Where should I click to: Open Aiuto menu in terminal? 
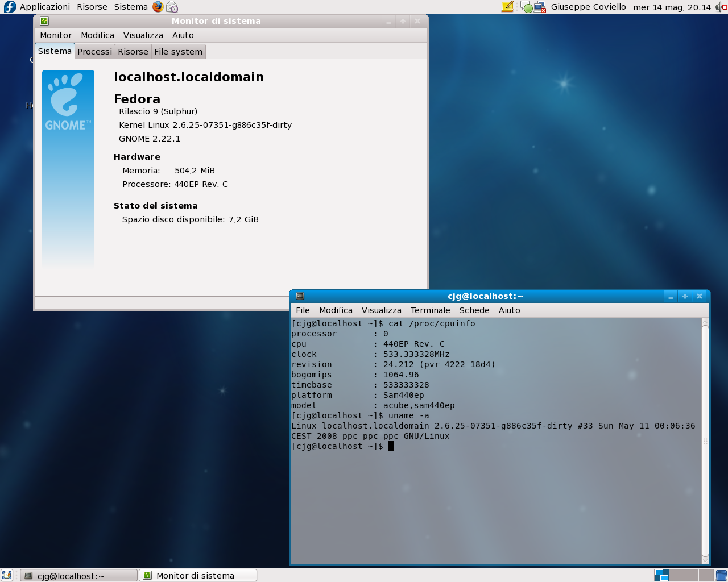tap(510, 310)
